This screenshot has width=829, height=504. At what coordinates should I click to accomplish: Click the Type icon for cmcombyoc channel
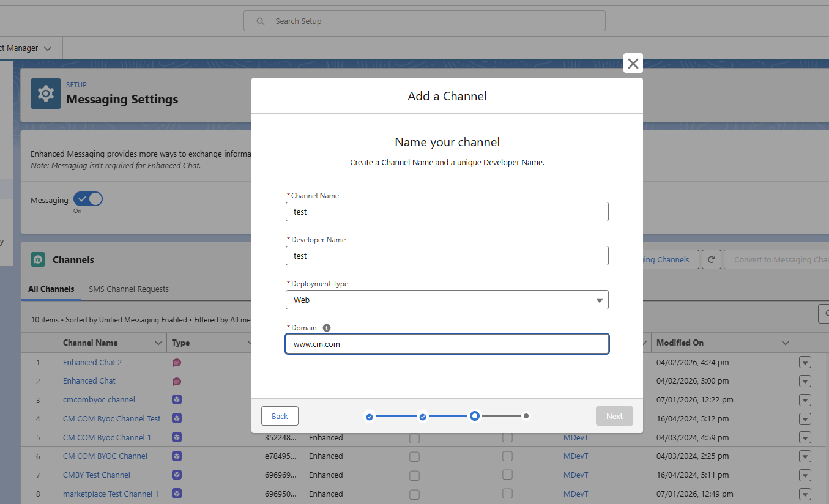(x=177, y=399)
